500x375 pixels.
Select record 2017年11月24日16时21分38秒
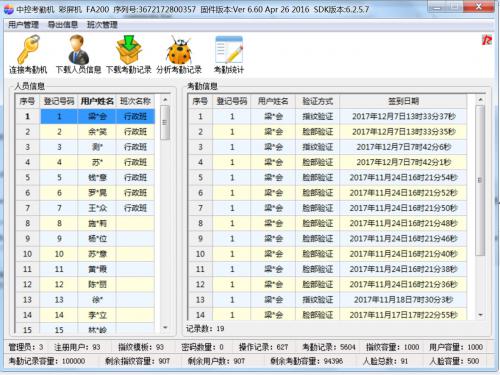[328, 269]
